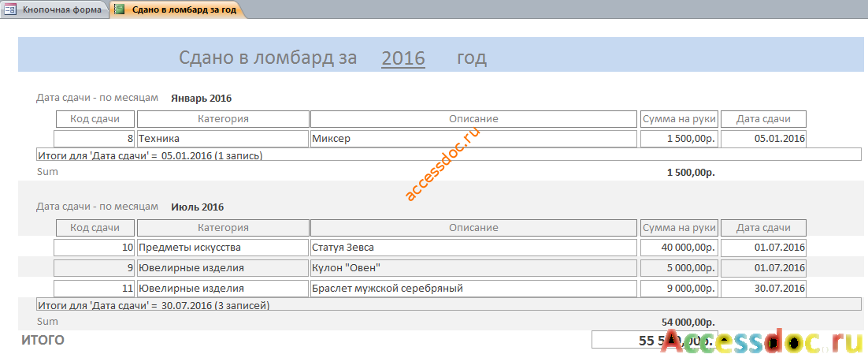Click Дата сдачи column header in the Июль table
The height and width of the screenshot is (358, 868).
(x=763, y=228)
